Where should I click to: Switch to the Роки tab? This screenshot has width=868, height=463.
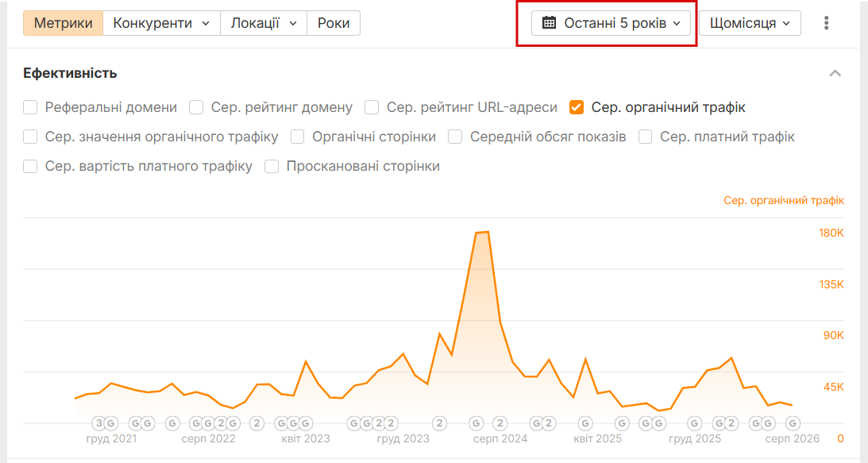pos(334,23)
